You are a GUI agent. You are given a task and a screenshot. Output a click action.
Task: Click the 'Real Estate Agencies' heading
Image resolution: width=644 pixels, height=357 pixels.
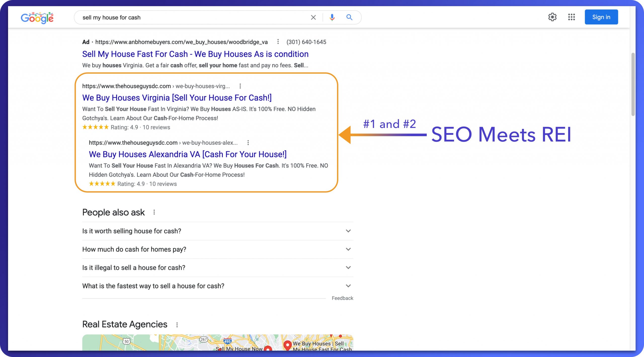point(125,324)
